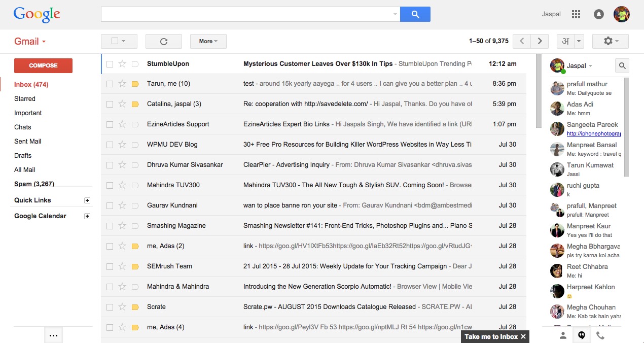Go to Sent Mail
This screenshot has height=343, width=644.
pyautogui.click(x=28, y=142)
